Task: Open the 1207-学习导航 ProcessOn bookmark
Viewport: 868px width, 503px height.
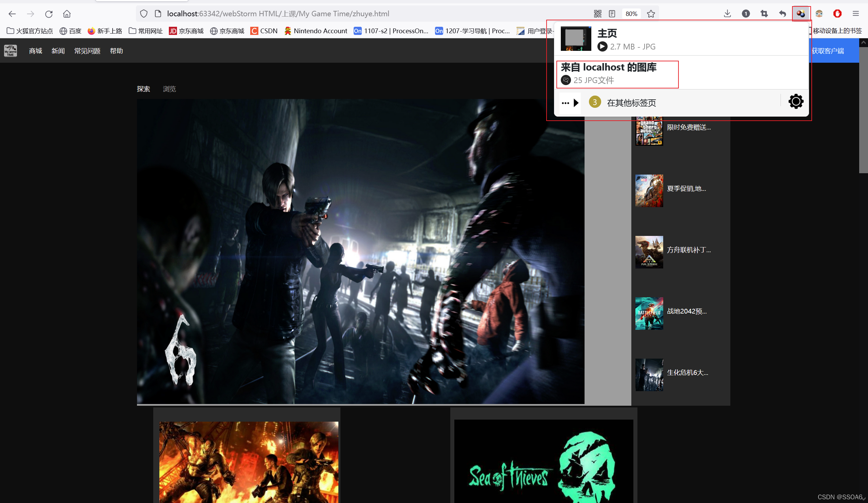Action: 473,31
